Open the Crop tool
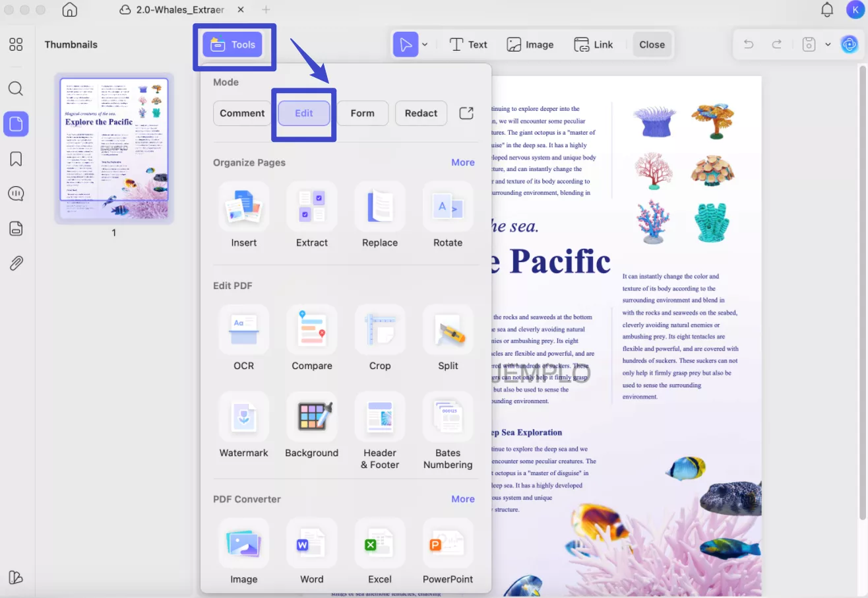 pos(380,339)
